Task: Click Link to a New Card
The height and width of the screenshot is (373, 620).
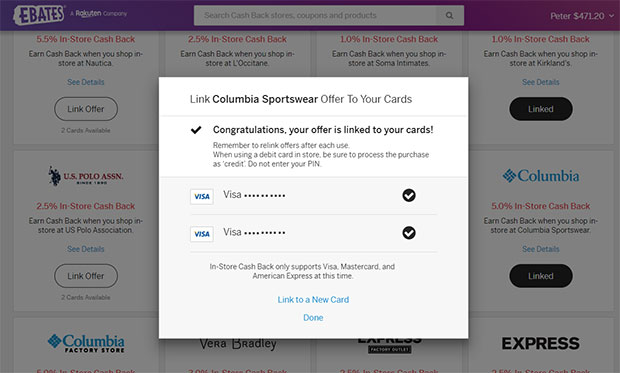Action: [x=313, y=299]
